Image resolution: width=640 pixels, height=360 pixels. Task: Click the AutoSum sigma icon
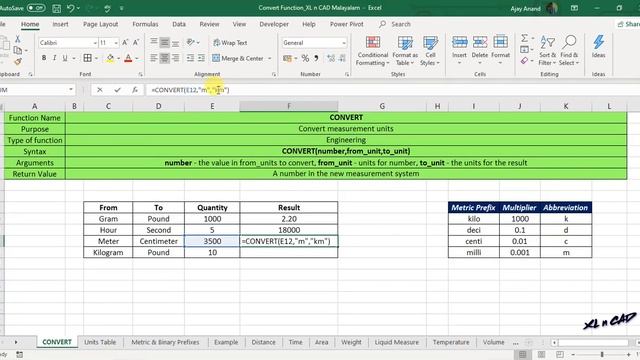[x=524, y=38]
